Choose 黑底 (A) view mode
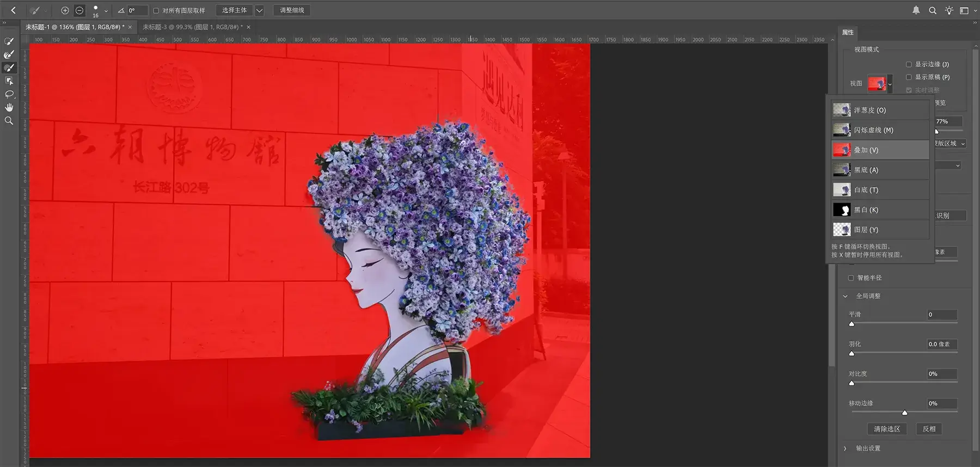Viewport: 980px width, 467px height. tap(880, 170)
